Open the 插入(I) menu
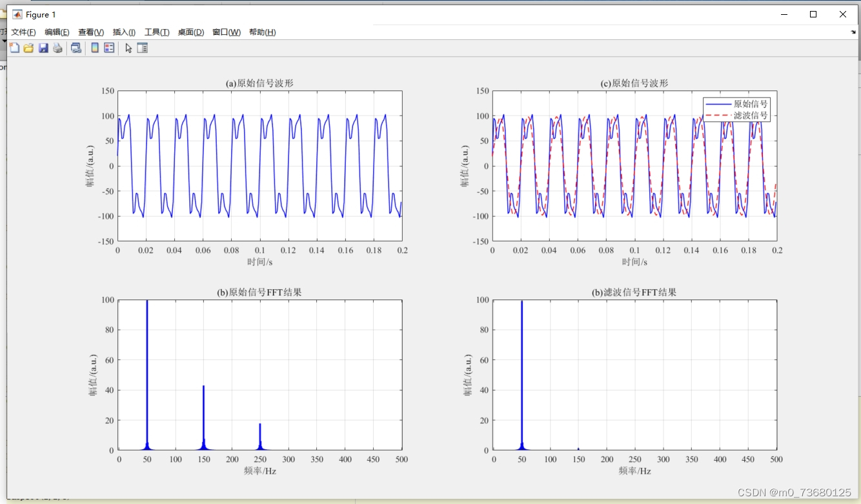 coord(124,32)
